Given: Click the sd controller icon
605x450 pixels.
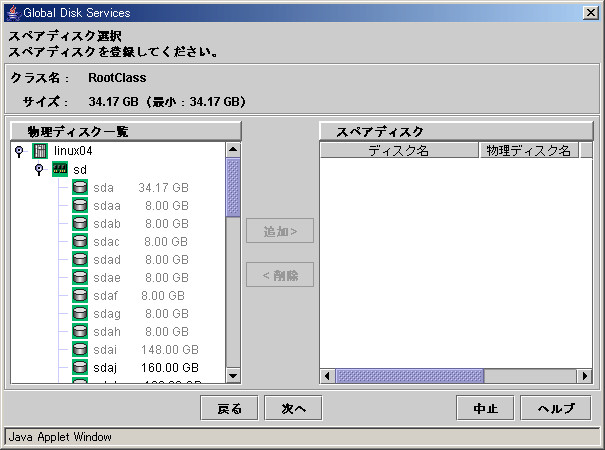Looking at the screenshot, I should pos(60,169).
